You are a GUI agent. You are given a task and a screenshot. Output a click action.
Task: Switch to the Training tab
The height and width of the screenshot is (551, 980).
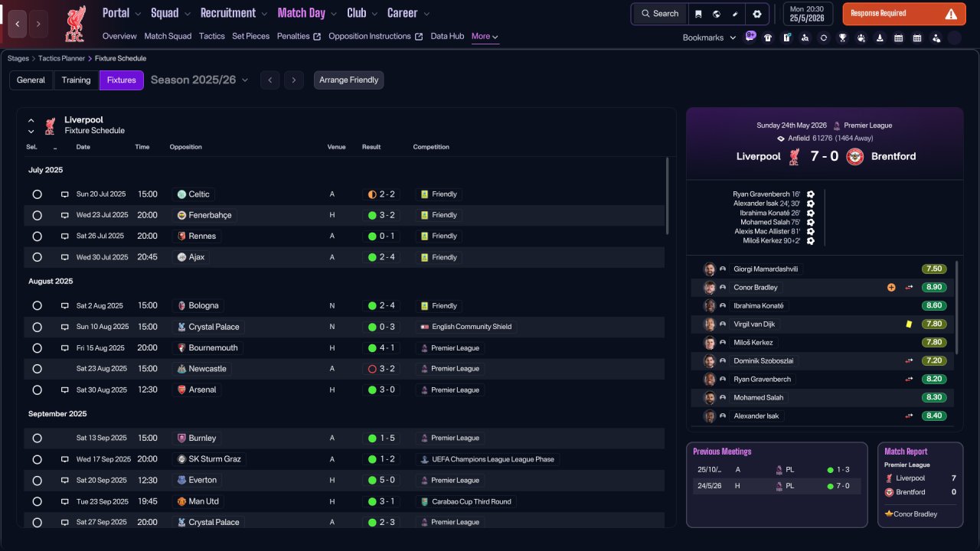click(x=77, y=80)
